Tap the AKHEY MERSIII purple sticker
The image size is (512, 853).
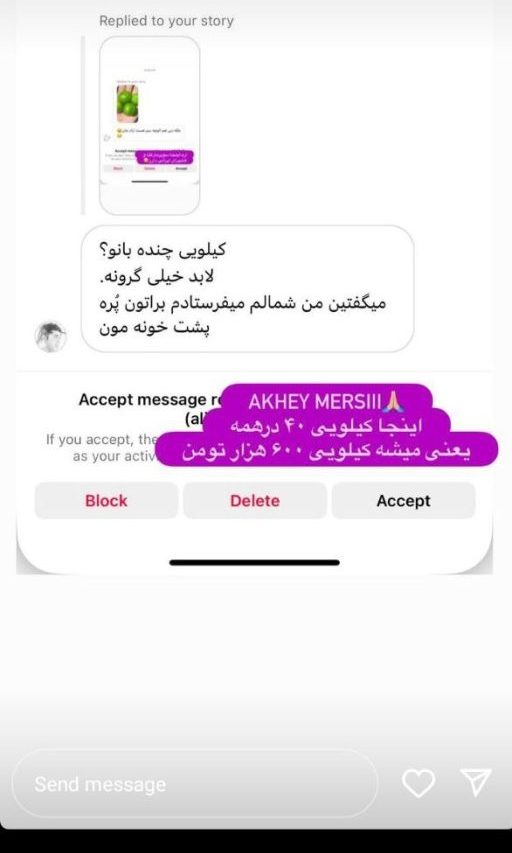click(x=327, y=403)
